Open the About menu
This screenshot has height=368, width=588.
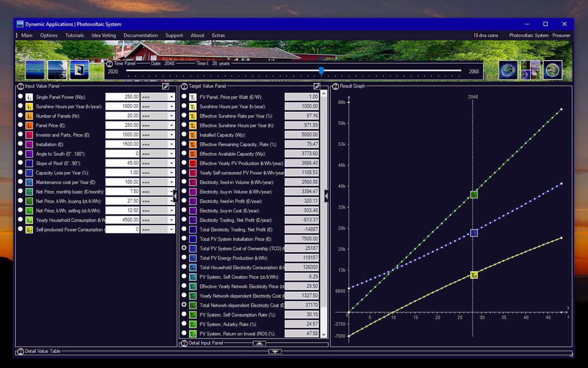point(198,36)
